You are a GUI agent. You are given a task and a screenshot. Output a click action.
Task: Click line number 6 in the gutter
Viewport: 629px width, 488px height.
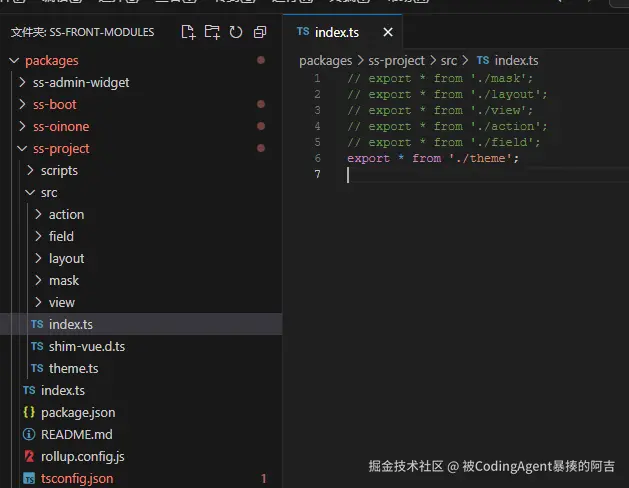click(317, 158)
